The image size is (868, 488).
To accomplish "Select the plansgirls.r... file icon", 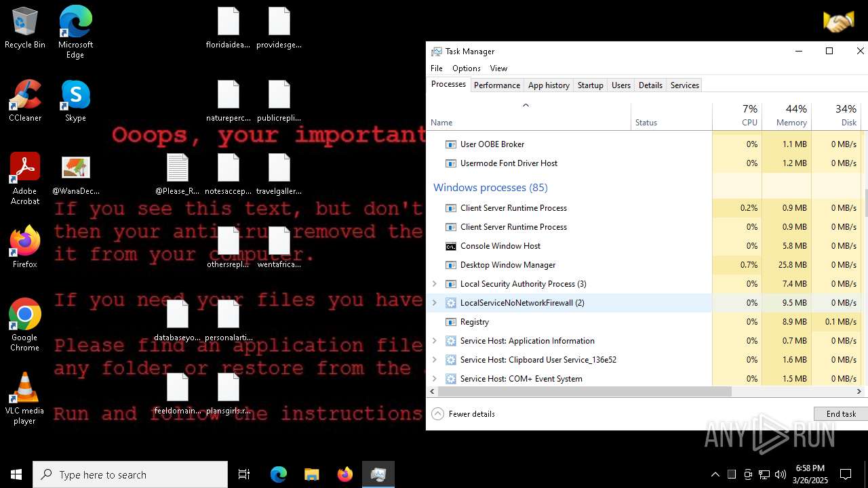I will click(x=228, y=394).
